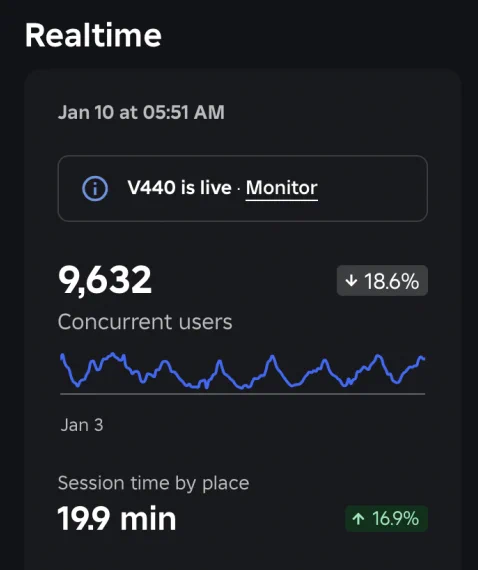Click the 'Jan 3' axis label
Viewport: 478px width, 570px height.
[82, 425]
